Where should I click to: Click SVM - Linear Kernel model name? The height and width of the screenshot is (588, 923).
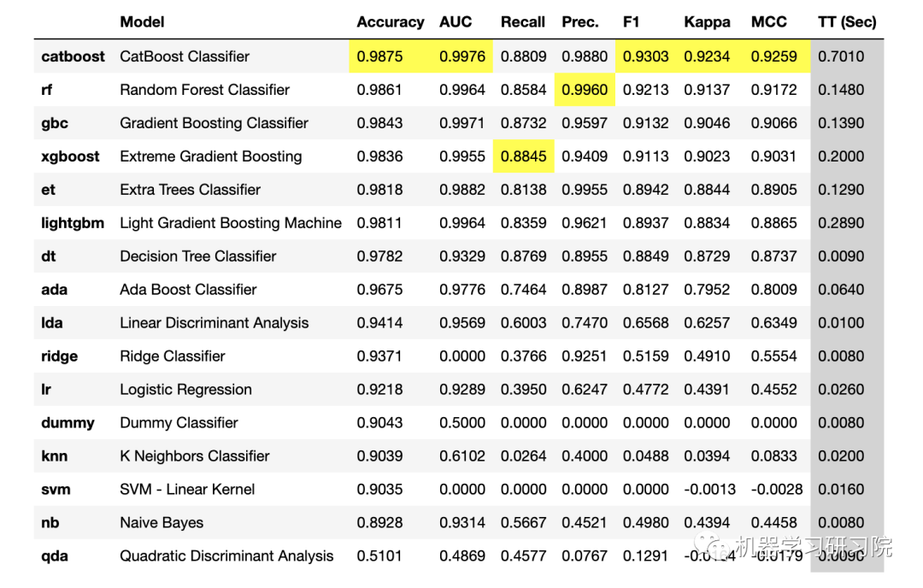(187, 489)
